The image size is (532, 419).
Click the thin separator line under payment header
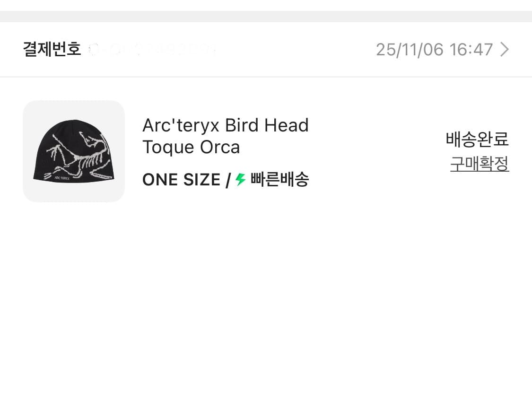point(266,77)
